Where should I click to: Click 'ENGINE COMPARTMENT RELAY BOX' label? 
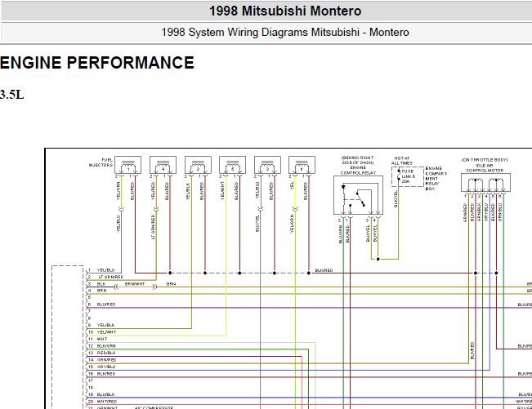(x=436, y=178)
